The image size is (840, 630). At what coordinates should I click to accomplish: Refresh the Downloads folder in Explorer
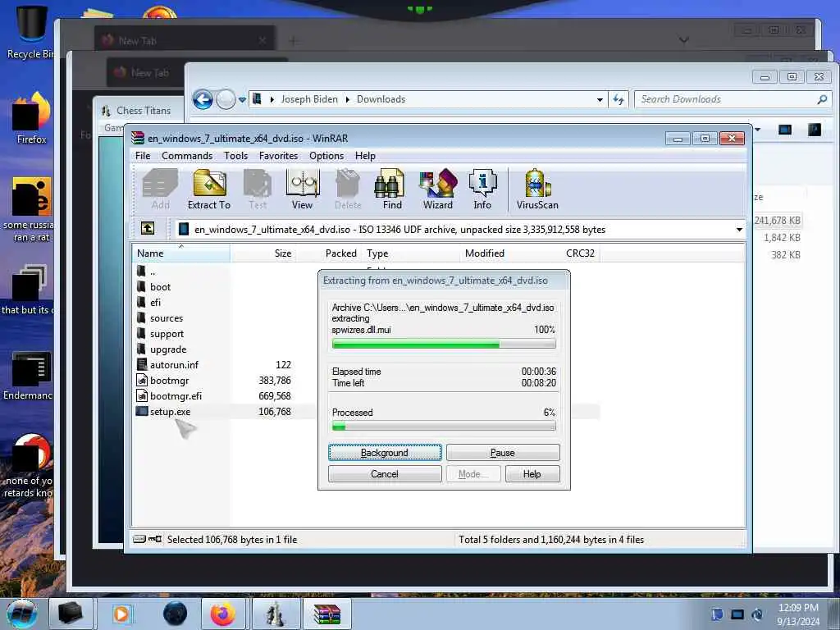pyautogui.click(x=619, y=99)
